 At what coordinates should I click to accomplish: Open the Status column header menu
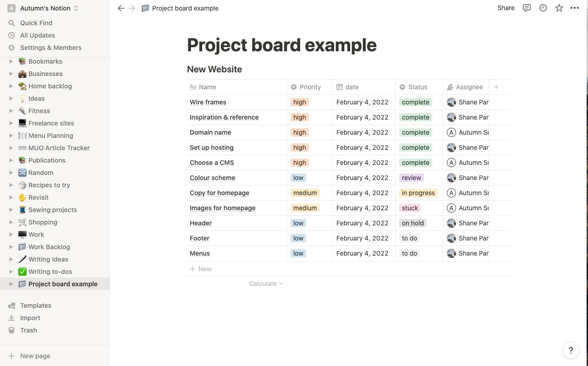pyautogui.click(x=417, y=87)
